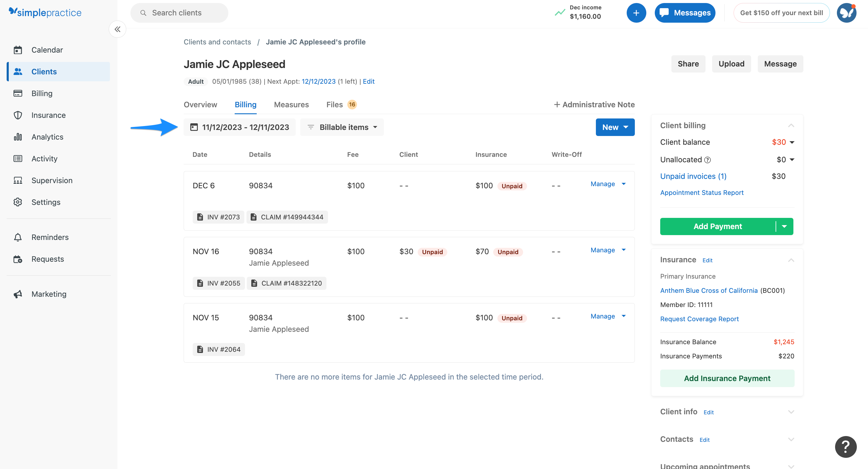
Task: Open the Billable items filter dropdown
Action: tap(342, 127)
